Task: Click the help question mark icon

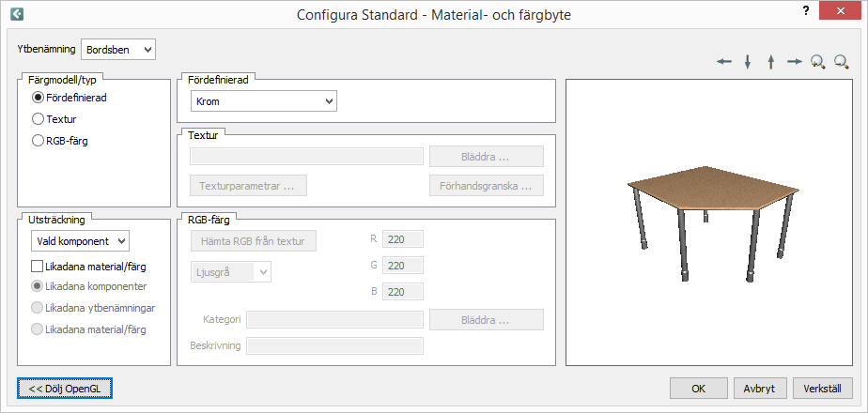Action: 805,10
